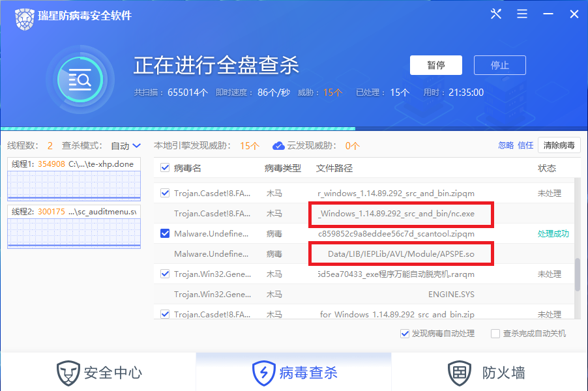Click the 信任 link
This screenshot has width=588, height=391.
coord(525,145)
